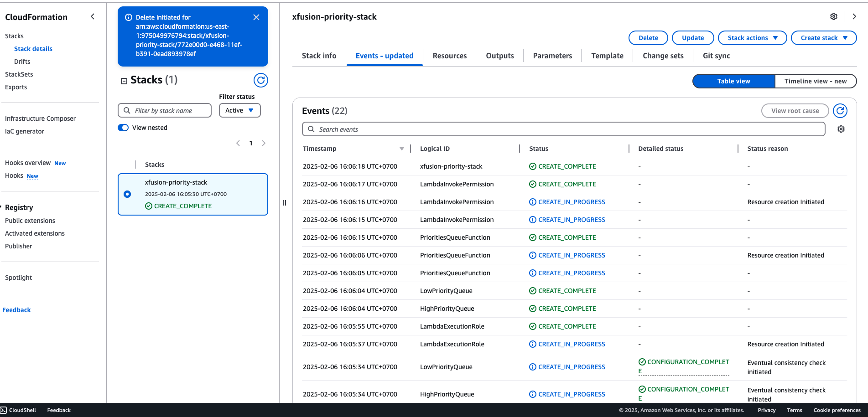Click blue Feedback link in sidebar
The image size is (868, 417).
[16, 310]
